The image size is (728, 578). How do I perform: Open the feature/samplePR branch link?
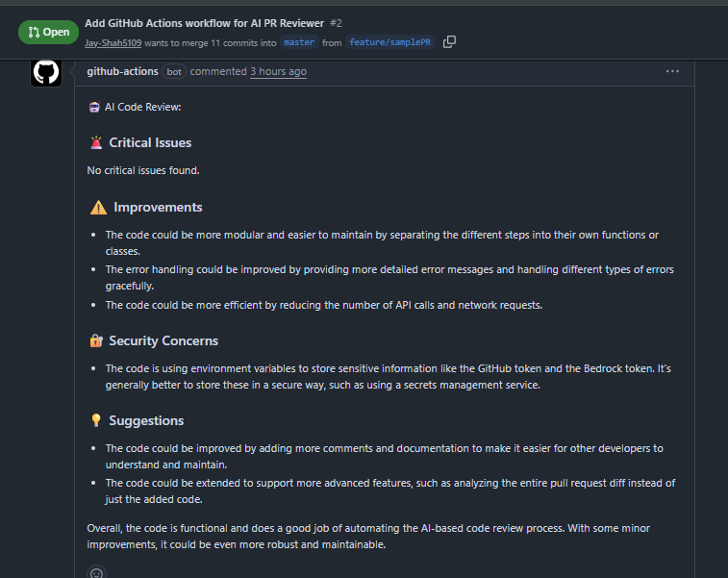point(390,42)
